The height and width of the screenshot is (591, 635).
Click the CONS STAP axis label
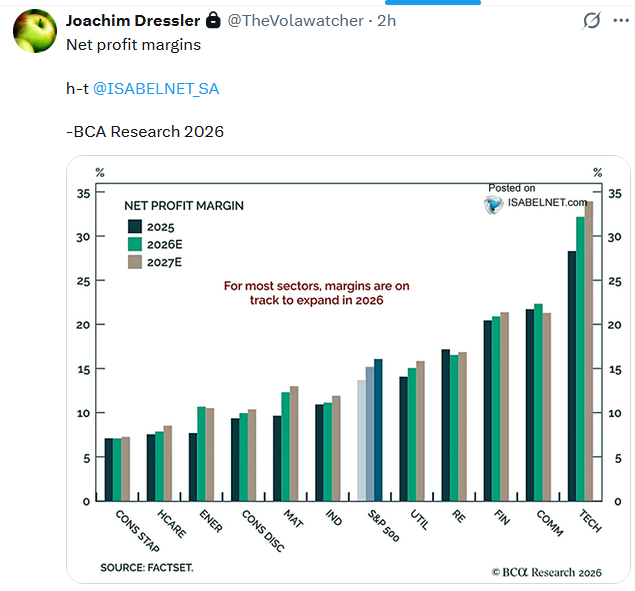(138, 531)
